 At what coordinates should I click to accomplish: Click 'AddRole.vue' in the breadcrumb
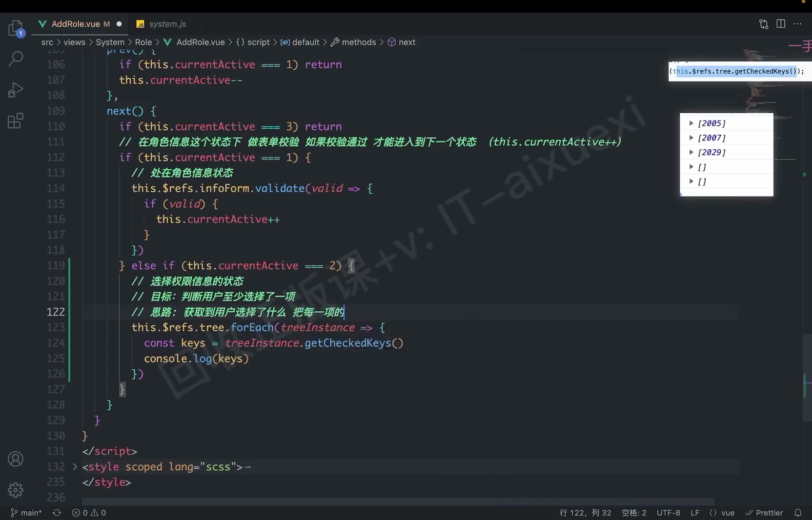pyautogui.click(x=201, y=42)
